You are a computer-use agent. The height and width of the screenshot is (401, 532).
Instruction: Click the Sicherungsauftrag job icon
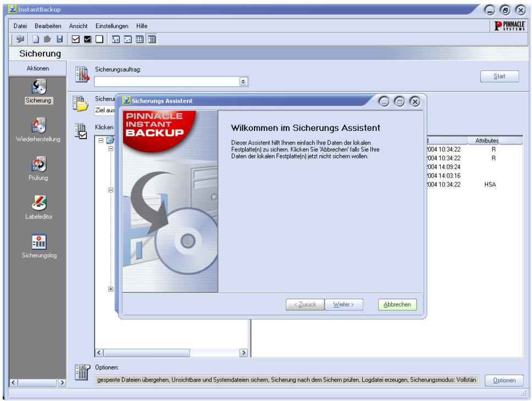point(82,74)
